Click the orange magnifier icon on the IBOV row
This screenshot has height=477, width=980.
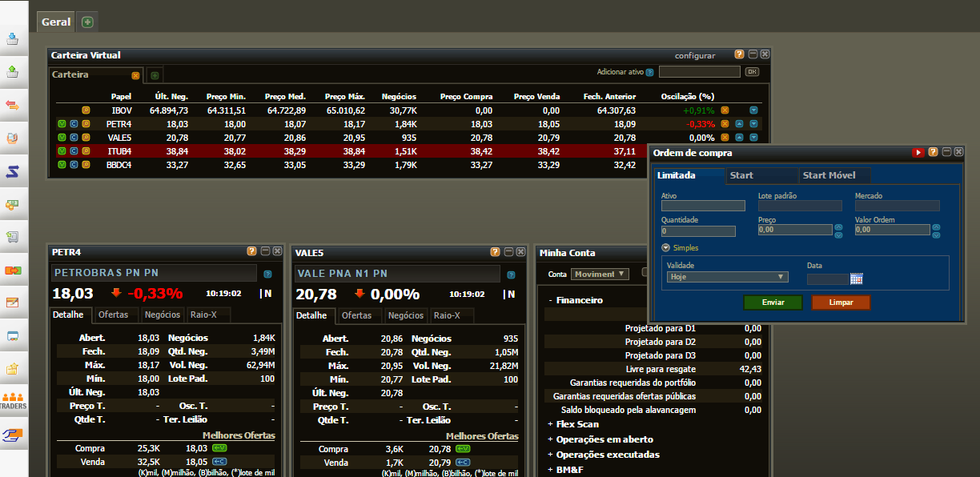pos(86,110)
